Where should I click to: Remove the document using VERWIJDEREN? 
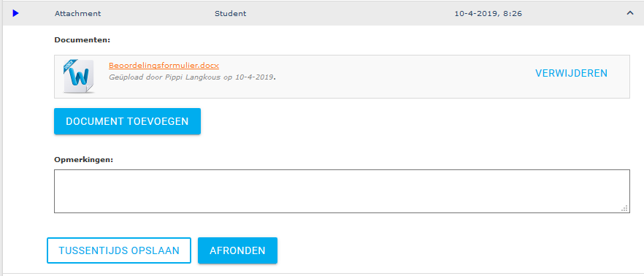click(x=571, y=73)
